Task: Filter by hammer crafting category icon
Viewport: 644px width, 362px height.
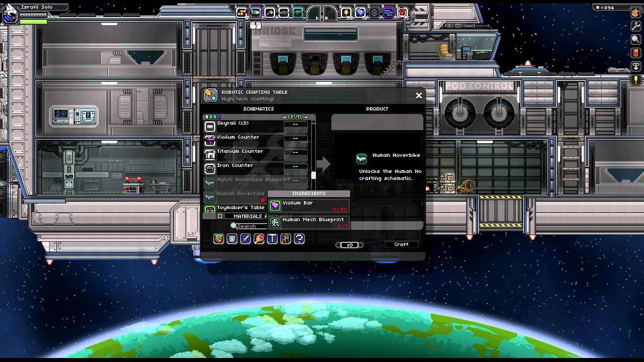Action: coord(272,239)
